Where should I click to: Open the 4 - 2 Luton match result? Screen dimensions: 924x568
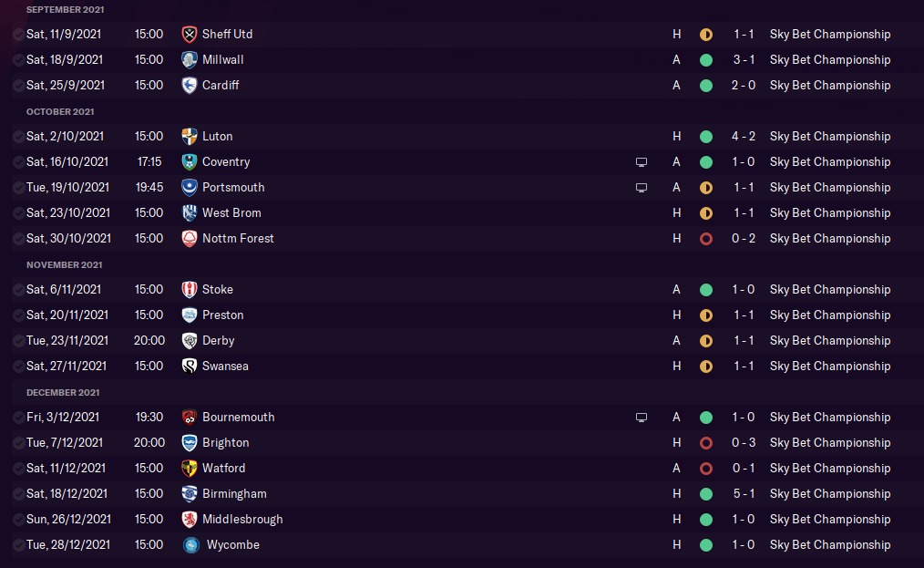[x=743, y=136]
